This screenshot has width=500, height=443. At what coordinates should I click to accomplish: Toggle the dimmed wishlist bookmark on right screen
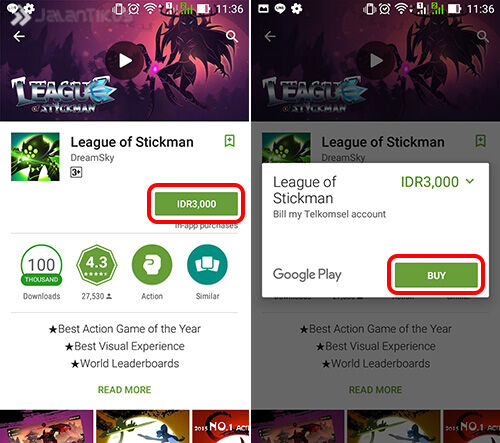pyautogui.click(x=480, y=141)
